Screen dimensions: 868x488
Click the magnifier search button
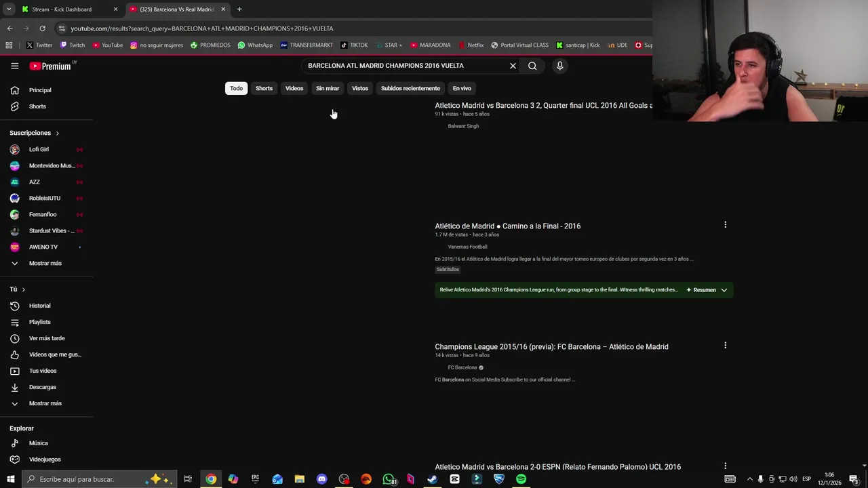pyautogui.click(x=532, y=66)
